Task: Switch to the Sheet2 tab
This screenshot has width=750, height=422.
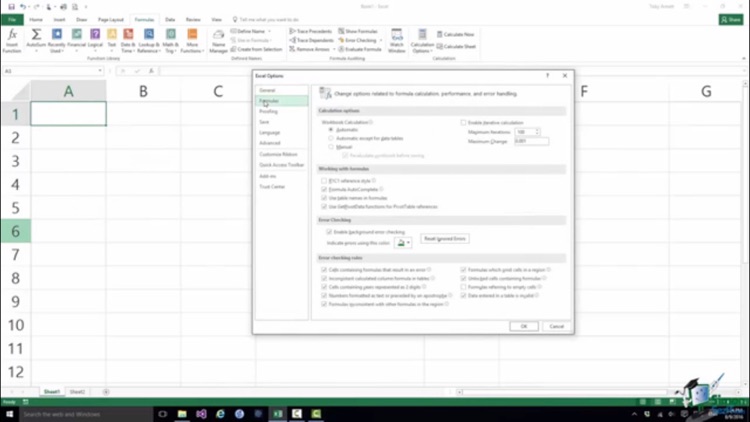Action: pyautogui.click(x=77, y=392)
